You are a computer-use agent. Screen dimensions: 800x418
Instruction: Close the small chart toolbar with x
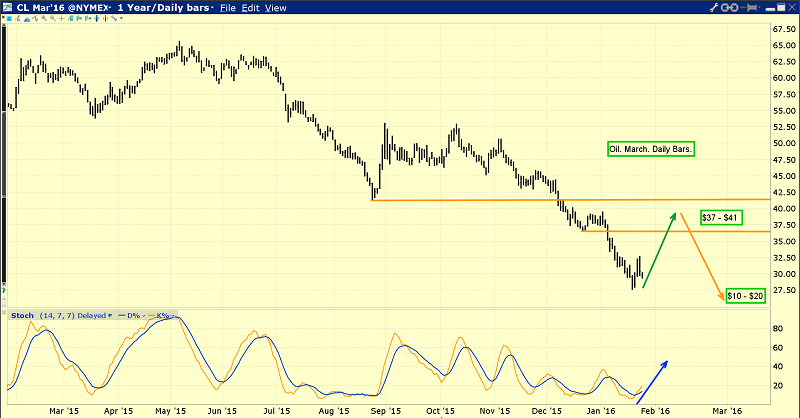3,17
